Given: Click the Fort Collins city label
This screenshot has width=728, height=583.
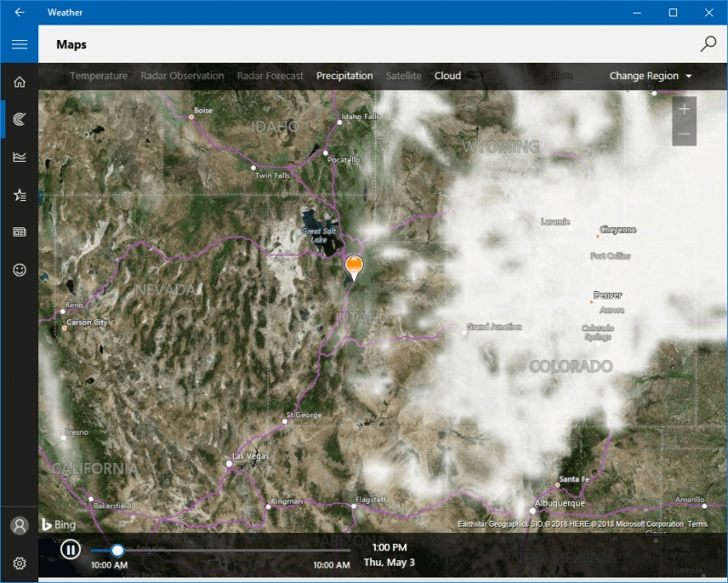Looking at the screenshot, I should coord(610,256).
